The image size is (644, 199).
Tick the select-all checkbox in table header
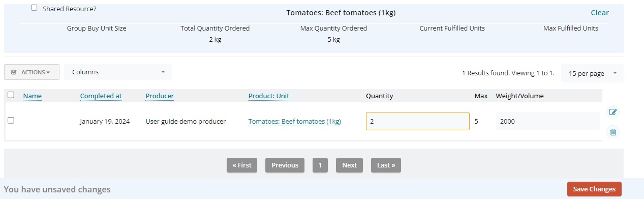(11, 95)
